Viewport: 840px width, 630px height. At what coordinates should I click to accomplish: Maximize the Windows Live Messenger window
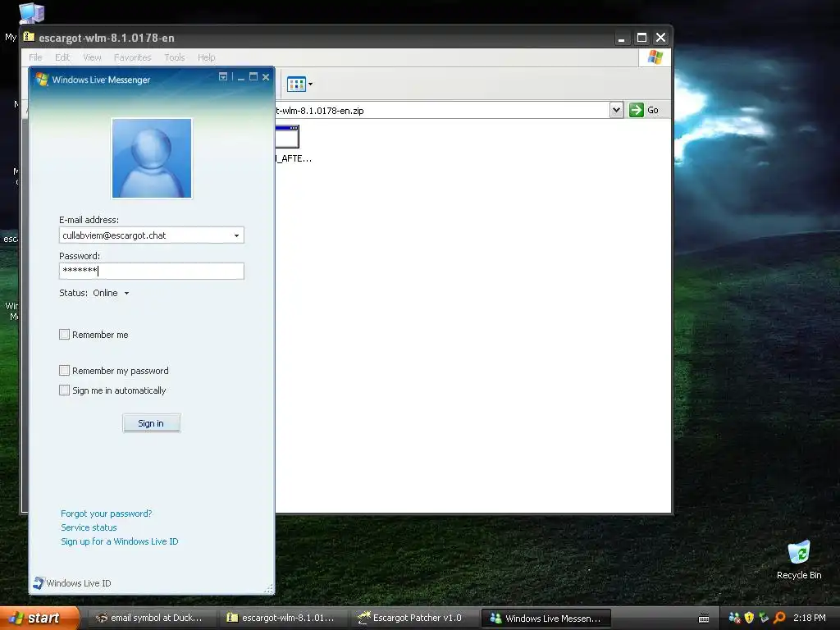click(x=253, y=76)
